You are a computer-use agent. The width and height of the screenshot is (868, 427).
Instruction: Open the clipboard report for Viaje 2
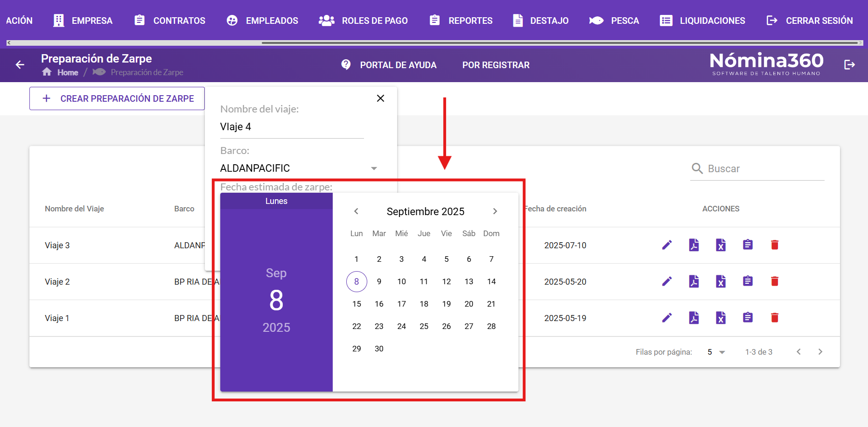(748, 281)
